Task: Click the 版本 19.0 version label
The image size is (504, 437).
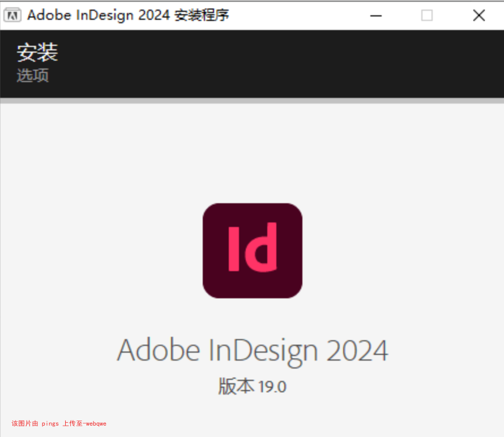Action: point(253,386)
